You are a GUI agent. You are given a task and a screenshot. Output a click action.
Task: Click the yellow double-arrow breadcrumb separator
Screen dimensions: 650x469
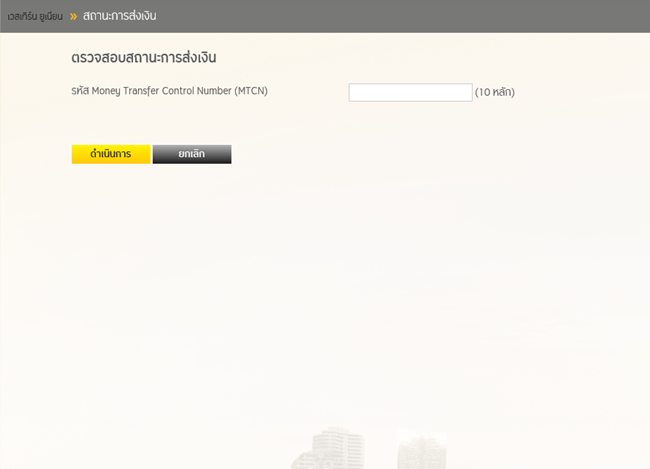73,16
